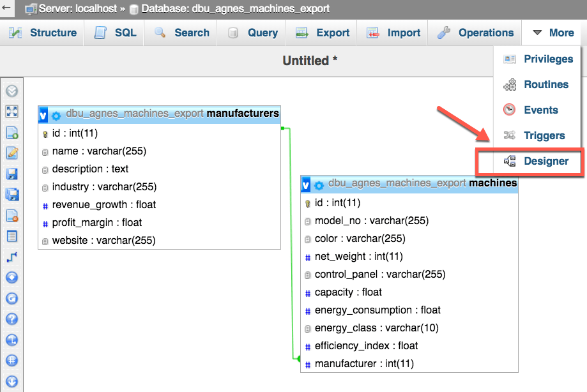The height and width of the screenshot is (392, 587).
Task: Save the Designer page
Action: (x=11, y=174)
